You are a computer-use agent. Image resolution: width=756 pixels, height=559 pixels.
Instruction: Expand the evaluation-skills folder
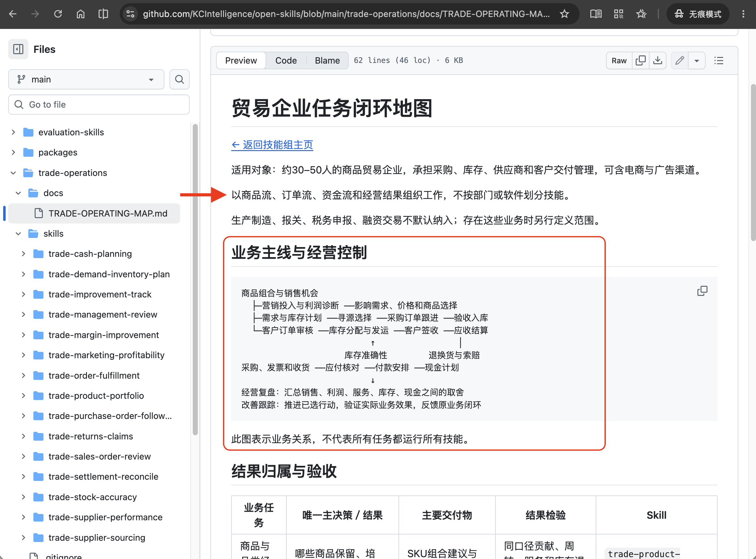point(14,132)
